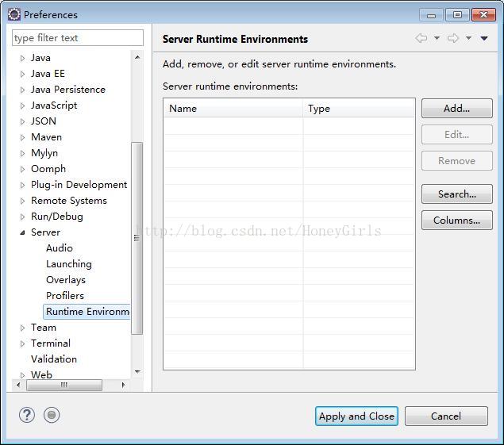Image resolution: width=504 pixels, height=445 pixels.
Task: Sort by the Name column header
Action: point(233,109)
